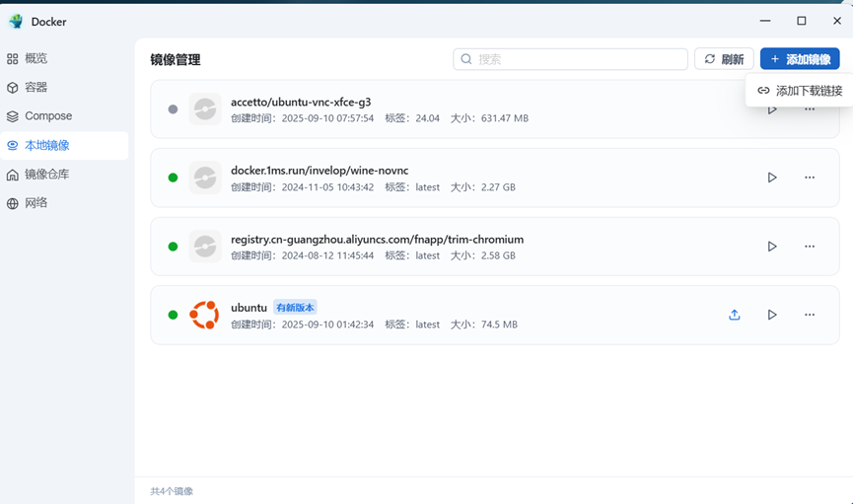Open more options for ubuntu image
The height and width of the screenshot is (504, 853).
coord(810,315)
